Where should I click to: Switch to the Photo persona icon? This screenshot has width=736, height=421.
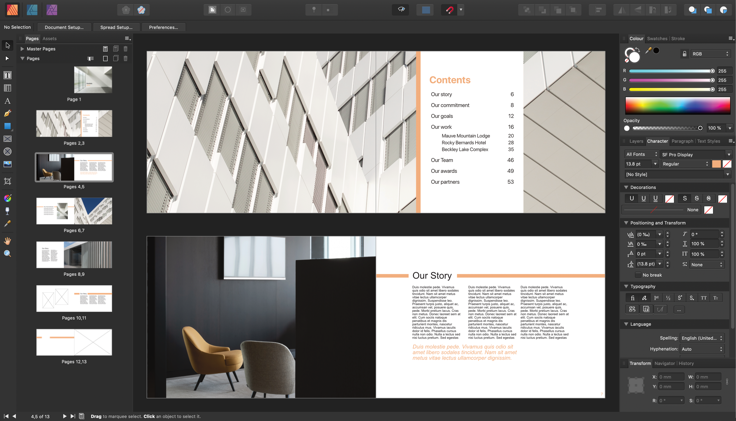pos(52,9)
